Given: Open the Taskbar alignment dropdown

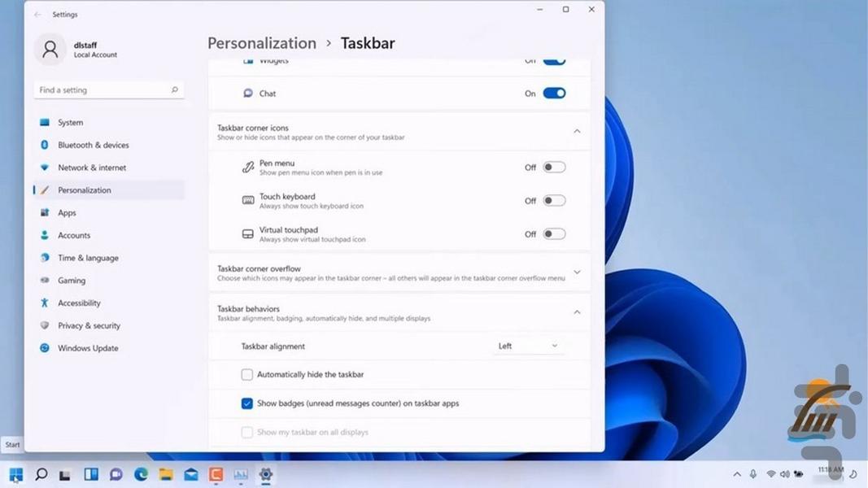Looking at the screenshot, I should pyautogui.click(x=528, y=346).
